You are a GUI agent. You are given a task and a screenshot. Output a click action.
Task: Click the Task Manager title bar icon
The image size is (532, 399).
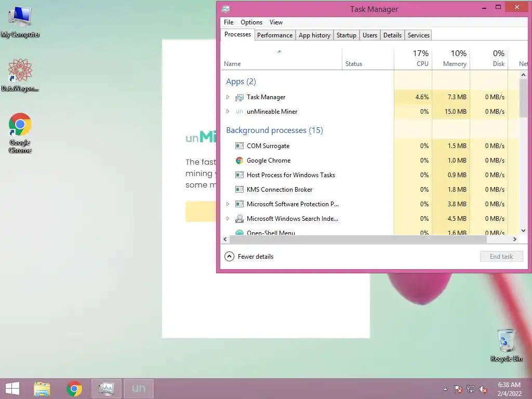click(x=225, y=9)
